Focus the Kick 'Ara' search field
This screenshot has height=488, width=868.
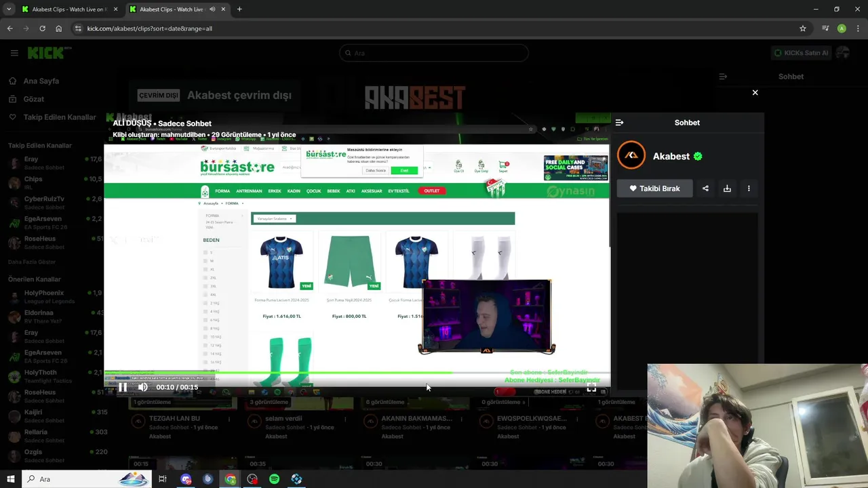click(434, 53)
